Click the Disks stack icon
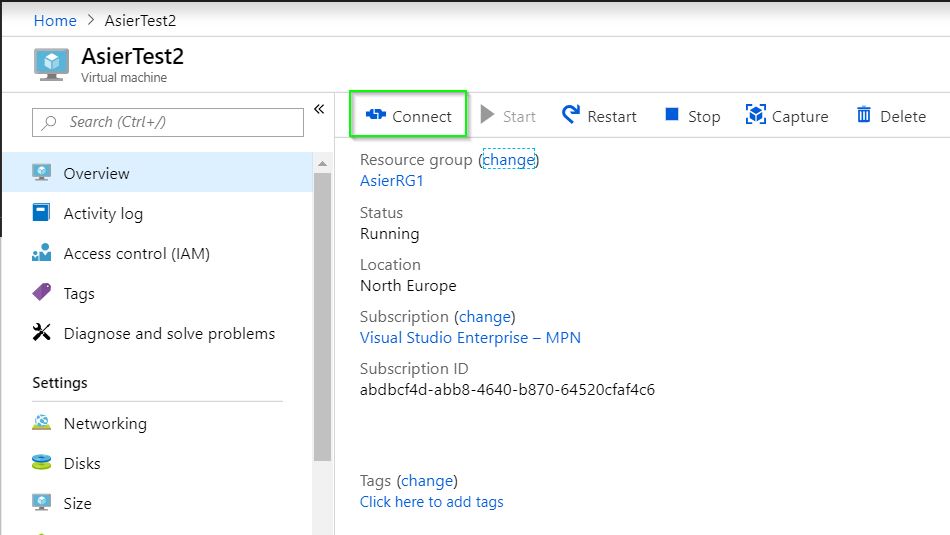 pos(42,462)
